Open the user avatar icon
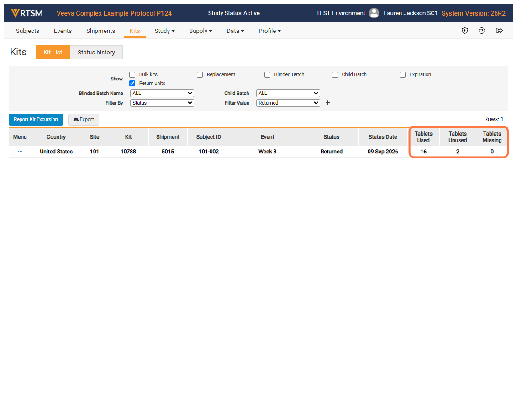This screenshot has width=517, height=420. point(374,13)
